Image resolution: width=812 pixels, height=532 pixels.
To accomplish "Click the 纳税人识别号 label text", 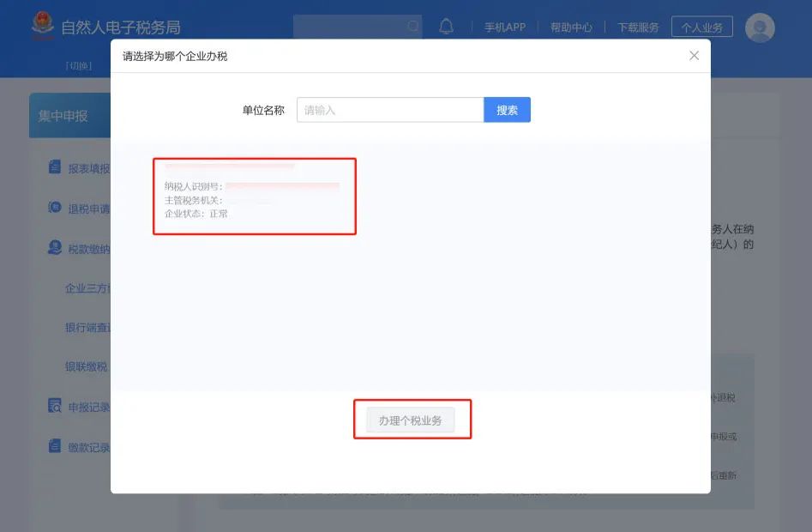I will [x=193, y=186].
